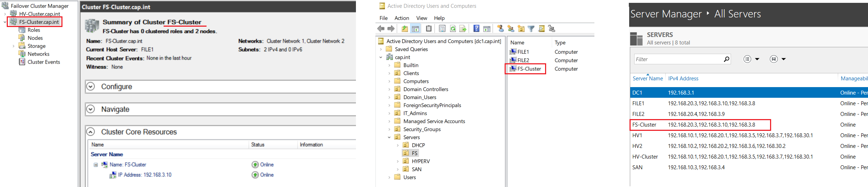Go up one level using folder arrow icon
Image resolution: width=868 pixels, height=187 pixels.
(405, 29)
